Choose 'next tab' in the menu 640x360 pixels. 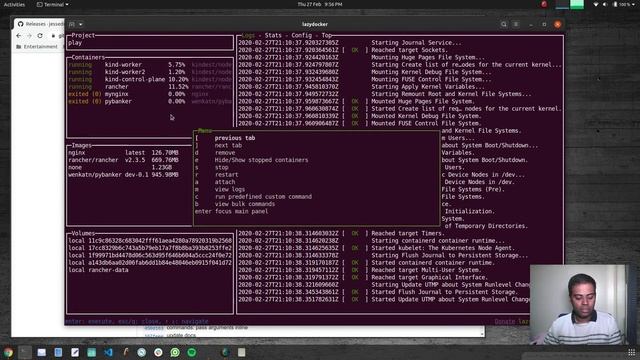[x=317, y=145]
